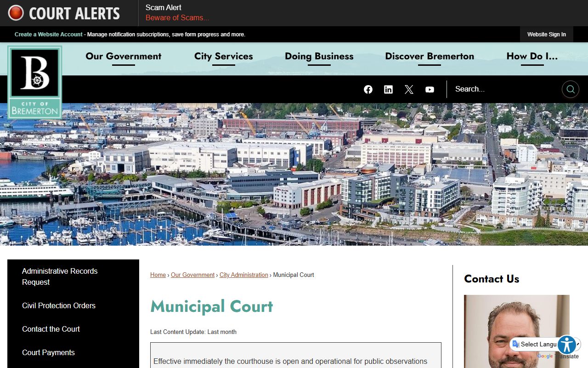Open Administrative Records Request sidebar item

point(73,276)
